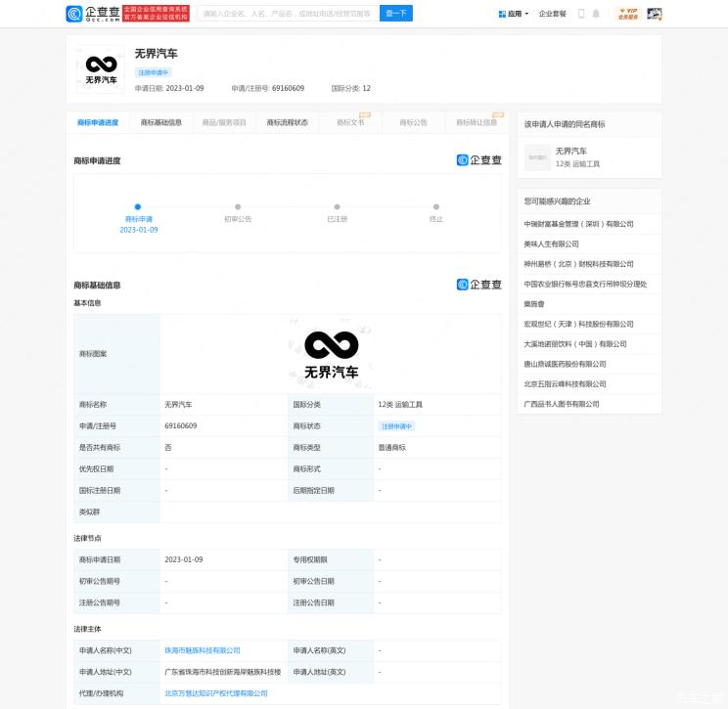Viewport: 728px width, 709px height.
Task: Click the 无界汽车 logo beside the title
Action: pyautogui.click(x=101, y=69)
